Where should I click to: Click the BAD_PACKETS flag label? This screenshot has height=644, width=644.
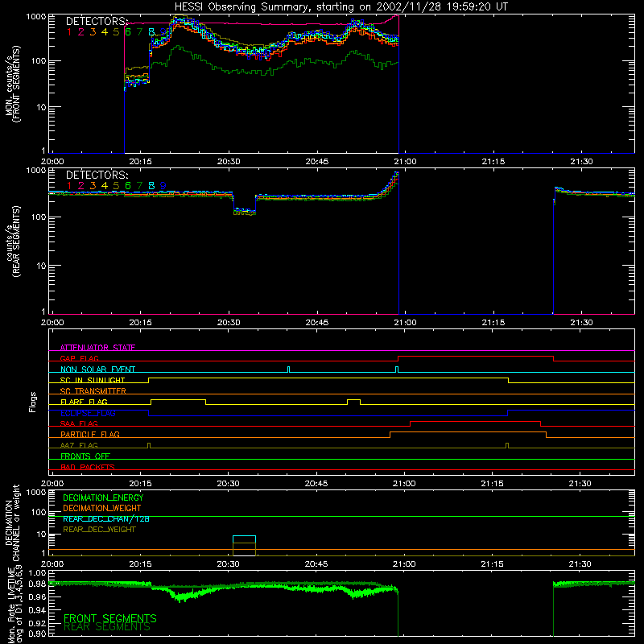[x=88, y=467]
